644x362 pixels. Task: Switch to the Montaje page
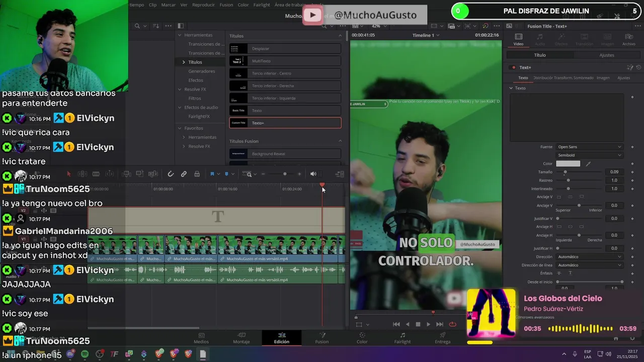click(x=242, y=338)
